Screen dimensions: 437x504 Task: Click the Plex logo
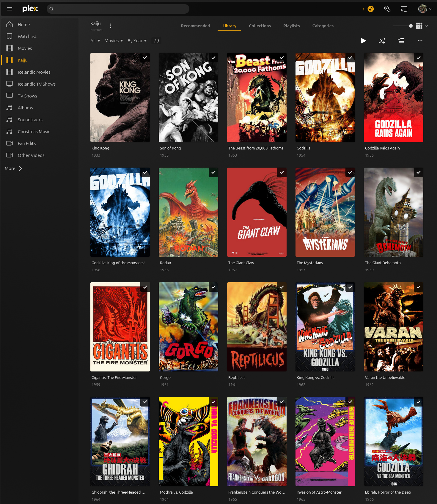point(30,9)
